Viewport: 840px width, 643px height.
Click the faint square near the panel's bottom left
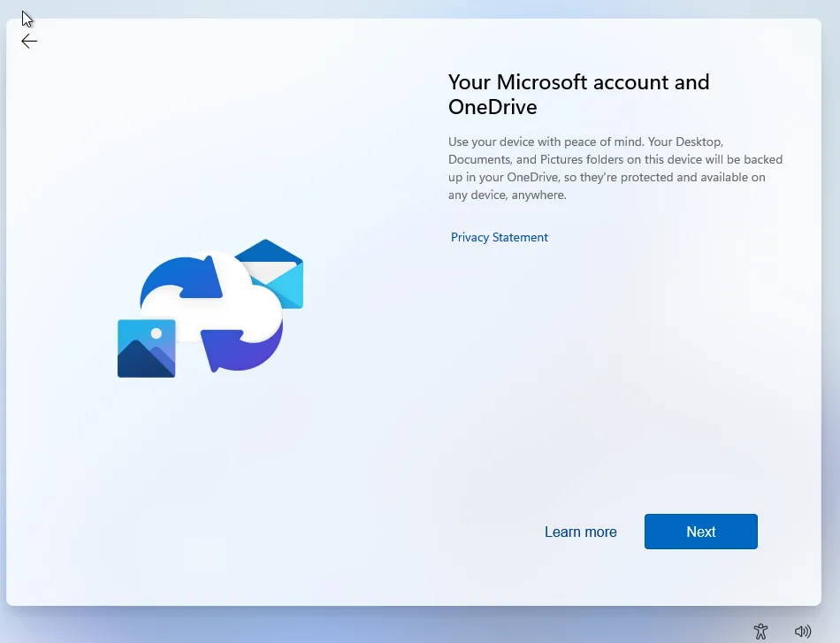pyautogui.click(x=204, y=555)
